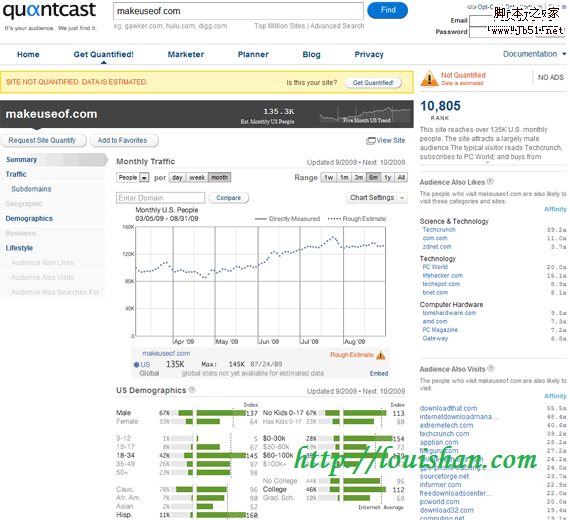
Task: Open downloadthat.com link
Action: click(x=448, y=408)
